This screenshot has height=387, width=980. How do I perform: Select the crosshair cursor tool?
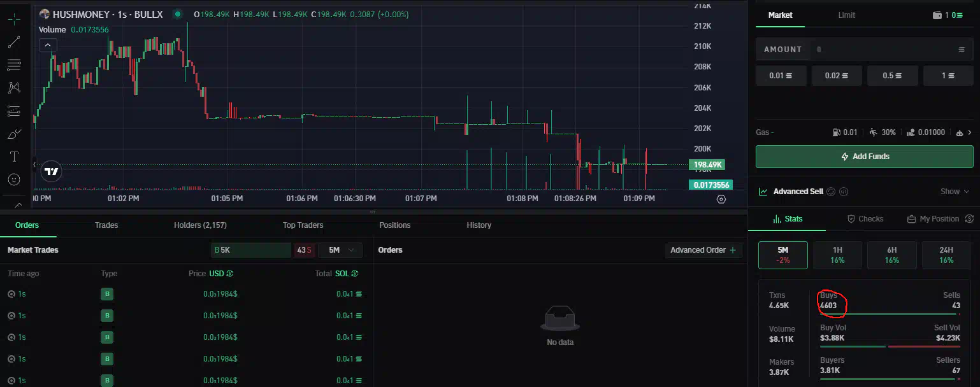tap(14, 19)
